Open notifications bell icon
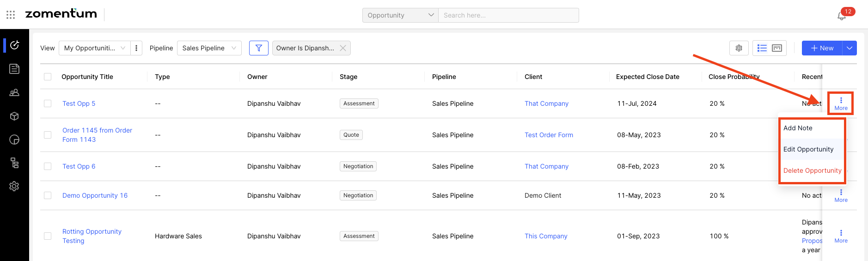The width and height of the screenshot is (868, 261). pyautogui.click(x=841, y=16)
